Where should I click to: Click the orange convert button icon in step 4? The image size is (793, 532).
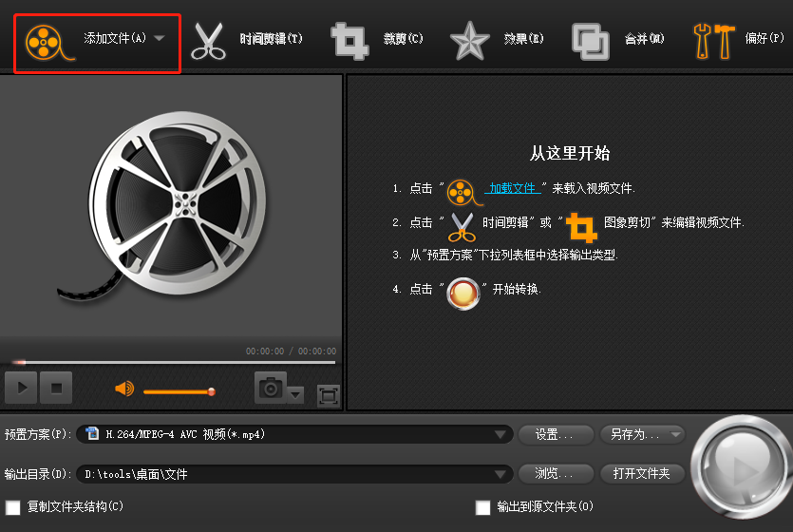(x=463, y=294)
